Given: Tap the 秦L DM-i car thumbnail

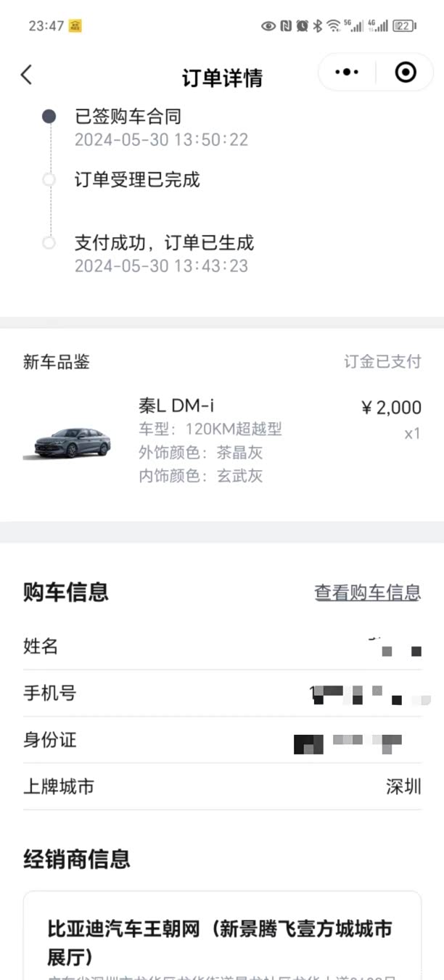Looking at the screenshot, I should tap(67, 442).
